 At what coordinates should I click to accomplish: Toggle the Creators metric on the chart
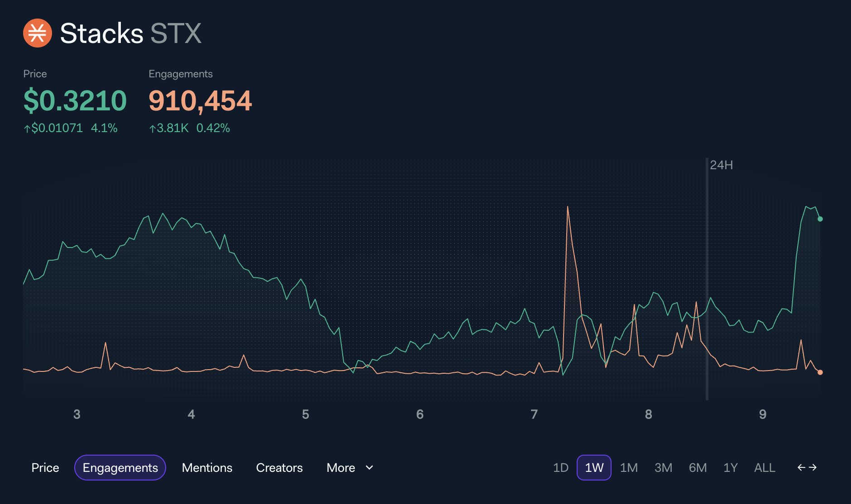coord(279,467)
